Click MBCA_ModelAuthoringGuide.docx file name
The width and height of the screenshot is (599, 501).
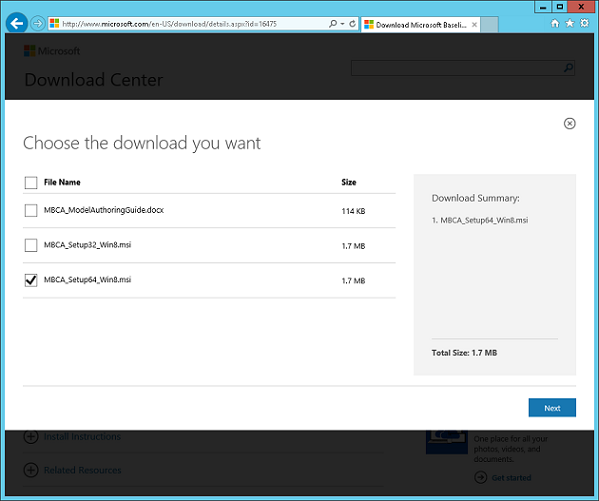point(104,210)
